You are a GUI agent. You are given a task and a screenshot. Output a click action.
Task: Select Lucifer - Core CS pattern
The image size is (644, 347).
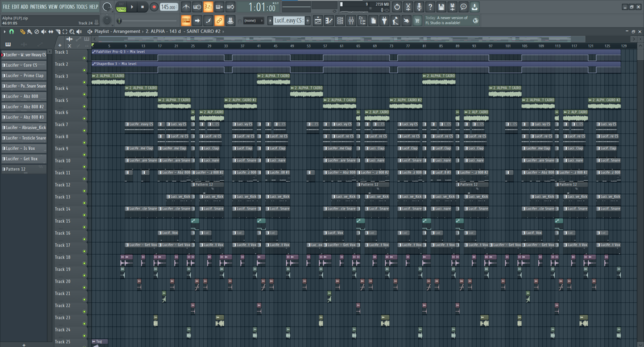[24, 65]
